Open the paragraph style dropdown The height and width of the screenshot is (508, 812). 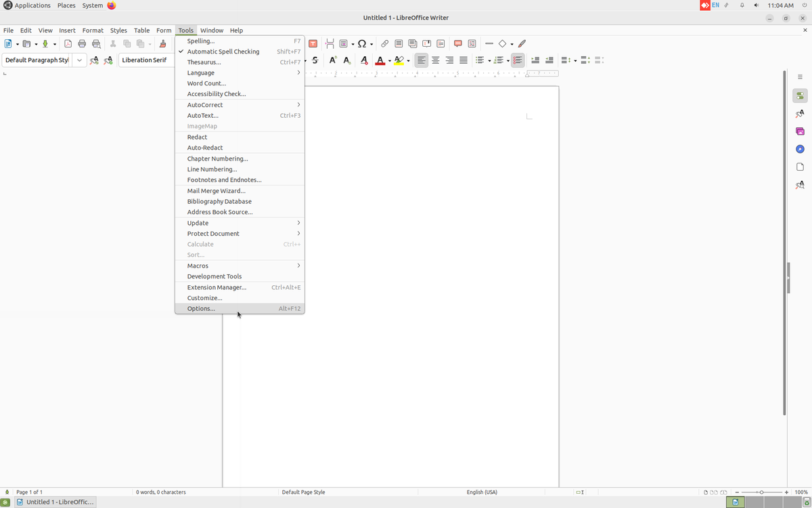79,60
